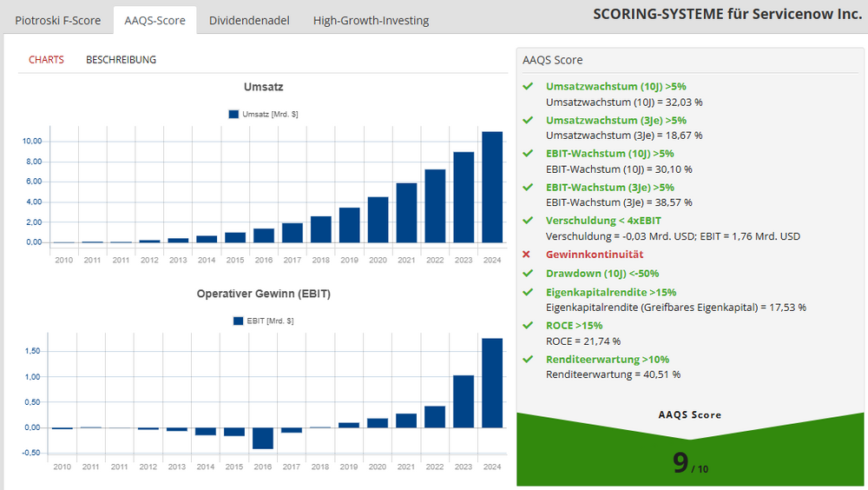Toggle the EBIT [Mrd. $] legend swatch
Viewport: 868px width, 490px height.
[238, 321]
